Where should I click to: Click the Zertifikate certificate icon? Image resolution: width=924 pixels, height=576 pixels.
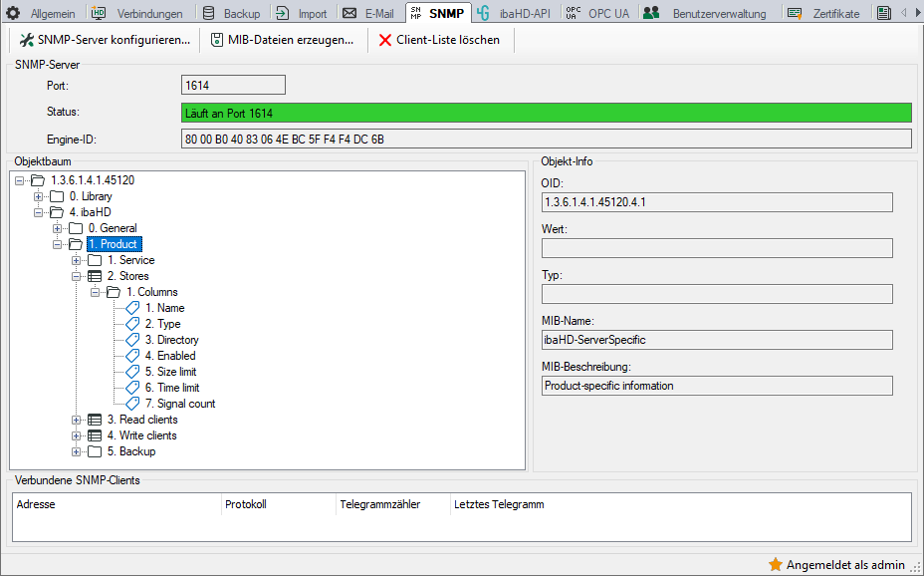[x=795, y=13]
